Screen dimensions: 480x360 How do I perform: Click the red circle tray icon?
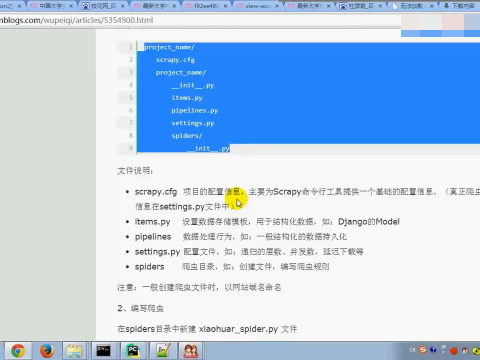pos(453,351)
